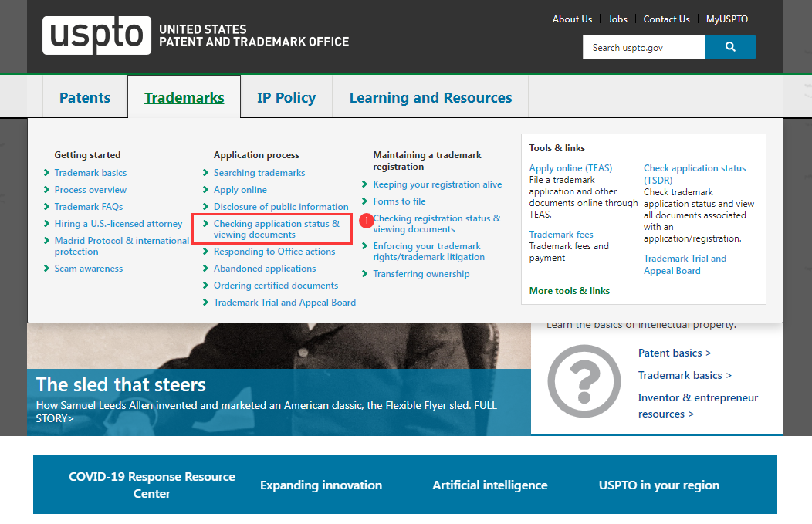The height and width of the screenshot is (524, 812).
Task: Open the Jobs link
Action: (617, 19)
